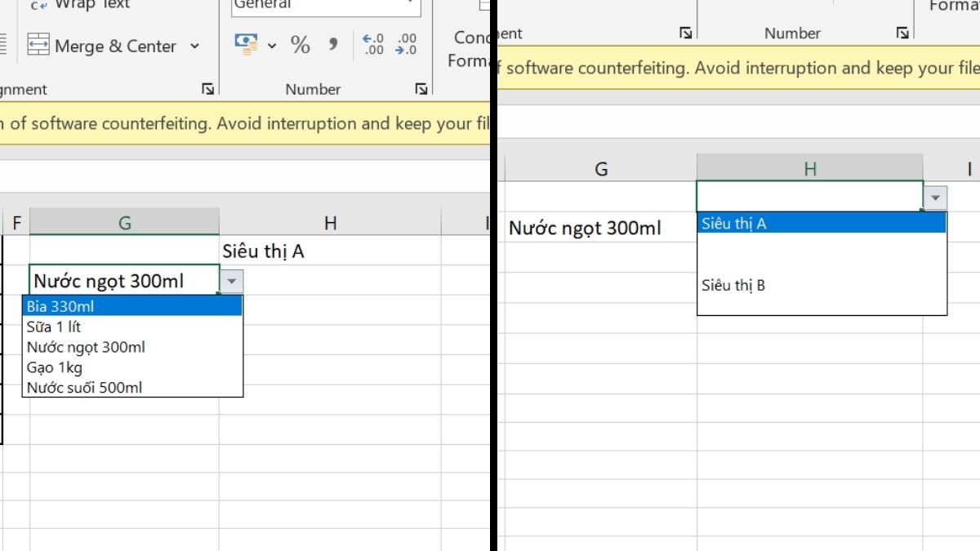Choose Siêu thị B from right dropdown list
This screenshot has width=980, height=551.
pos(822,285)
